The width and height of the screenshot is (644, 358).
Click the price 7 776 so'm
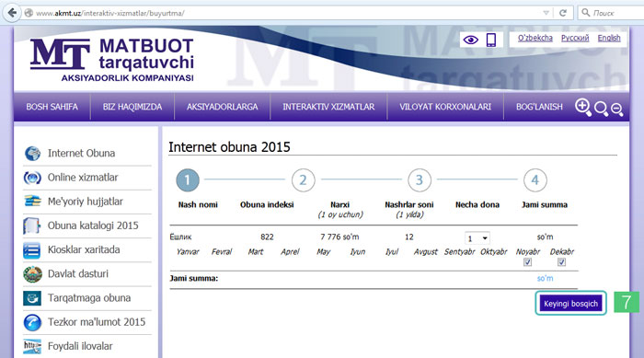pyautogui.click(x=339, y=237)
